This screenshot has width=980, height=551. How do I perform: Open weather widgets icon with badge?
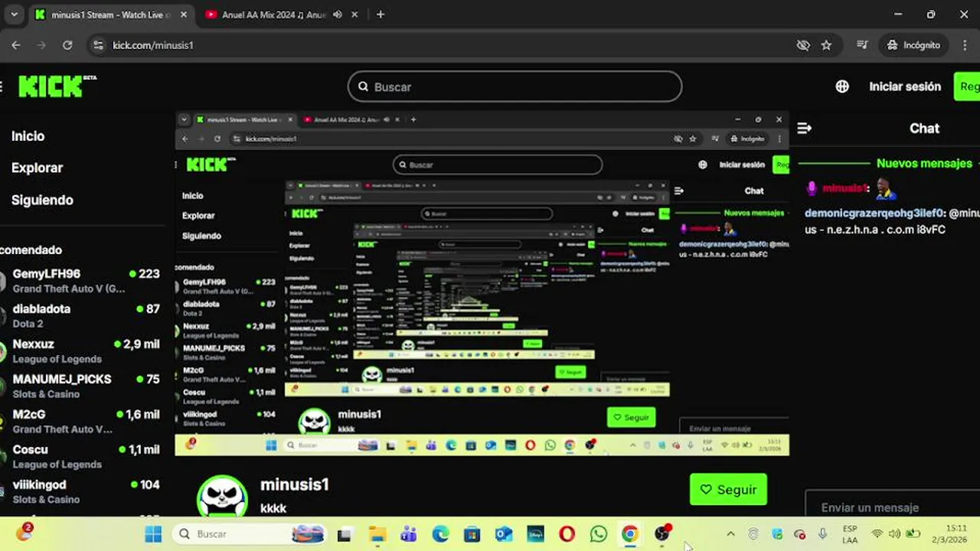coord(24,533)
